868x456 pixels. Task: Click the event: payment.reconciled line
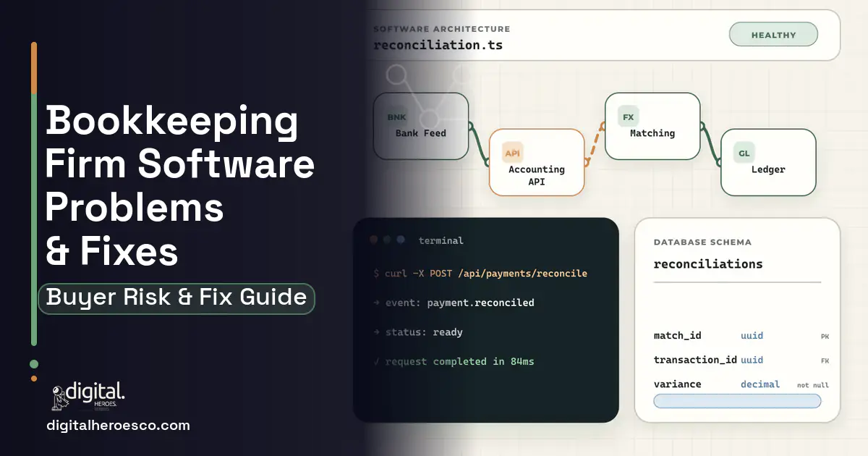click(454, 303)
